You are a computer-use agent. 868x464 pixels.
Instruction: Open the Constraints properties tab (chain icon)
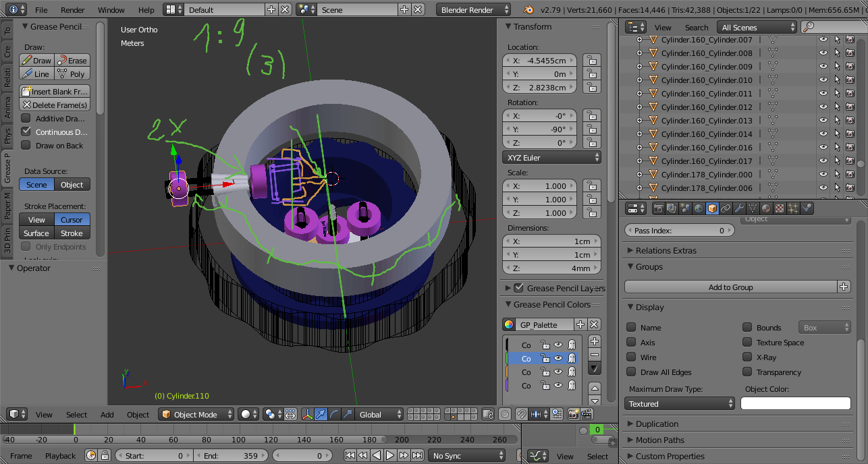click(x=726, y=208)
